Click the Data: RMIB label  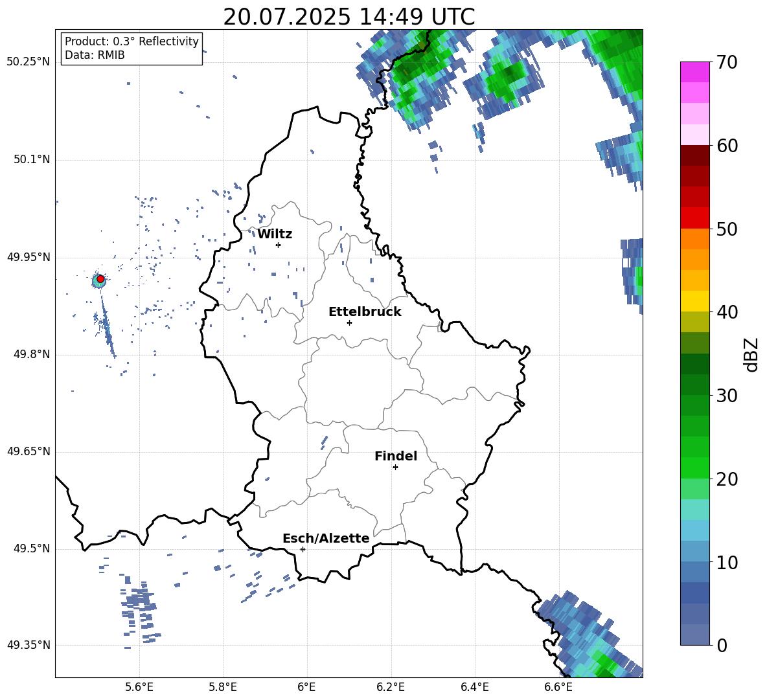95,55
